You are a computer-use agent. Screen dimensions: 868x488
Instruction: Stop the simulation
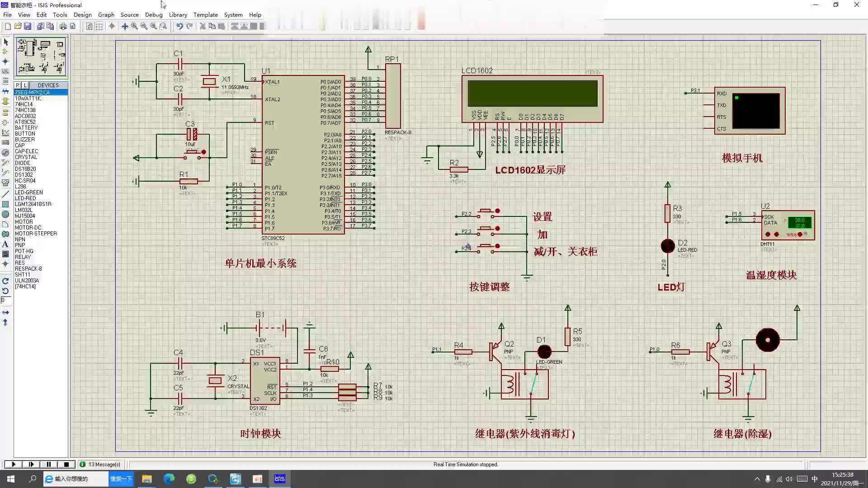[x=66, y=464]
